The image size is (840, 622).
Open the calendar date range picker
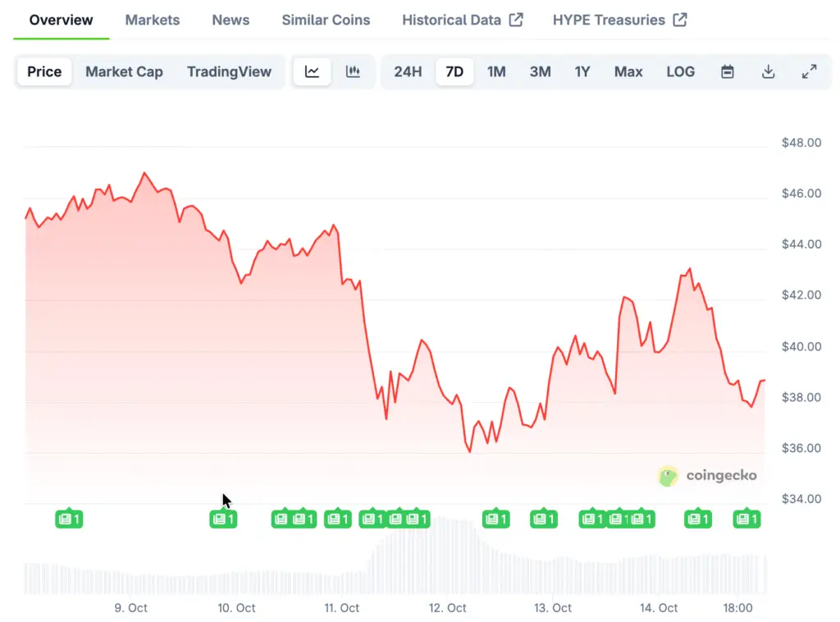tap(728, 71)
